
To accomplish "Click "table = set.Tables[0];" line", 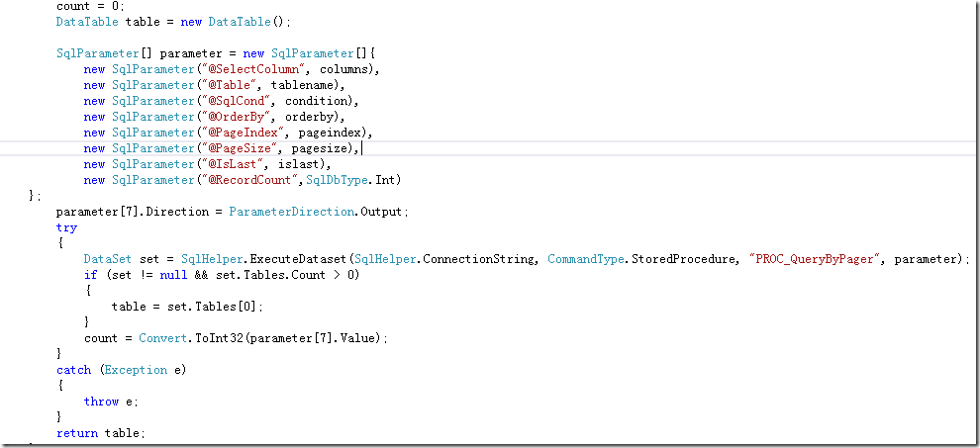I will (x=187, y=307).
